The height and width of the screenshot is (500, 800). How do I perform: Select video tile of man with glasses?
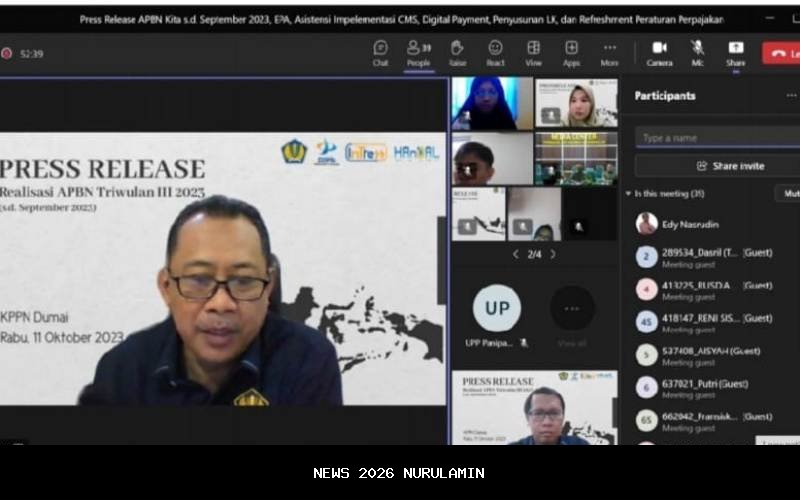pyautogui.click(x=492, y=158)
